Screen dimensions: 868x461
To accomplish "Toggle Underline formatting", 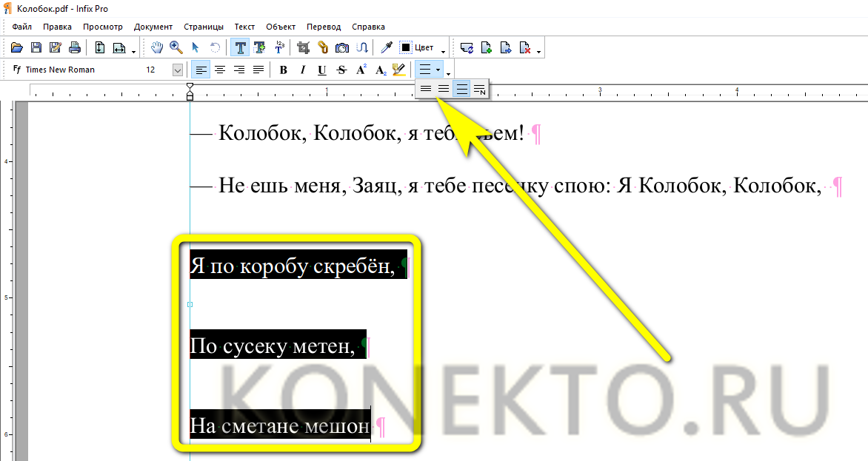I will coord(321,70).
